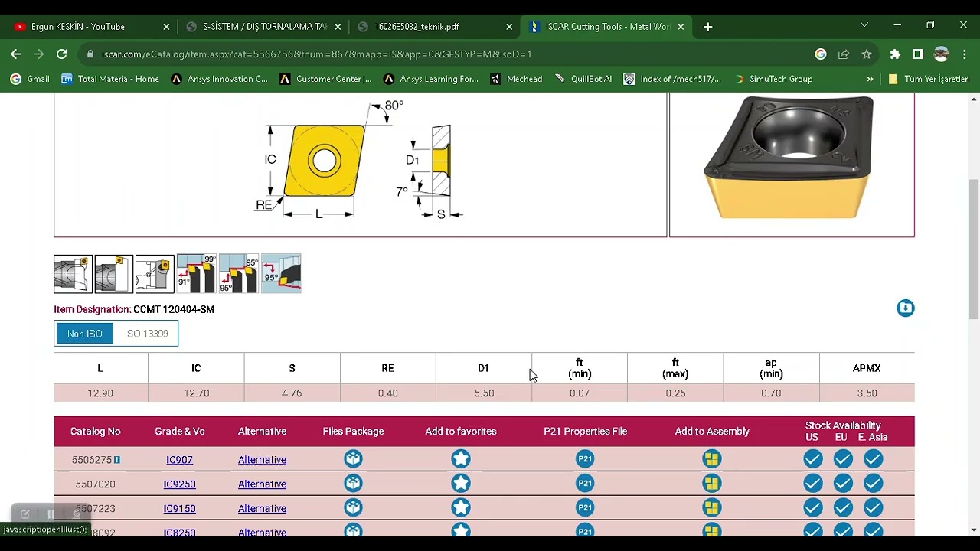Click the blue download icon above the table
The image size is (980, 551).
906,308
